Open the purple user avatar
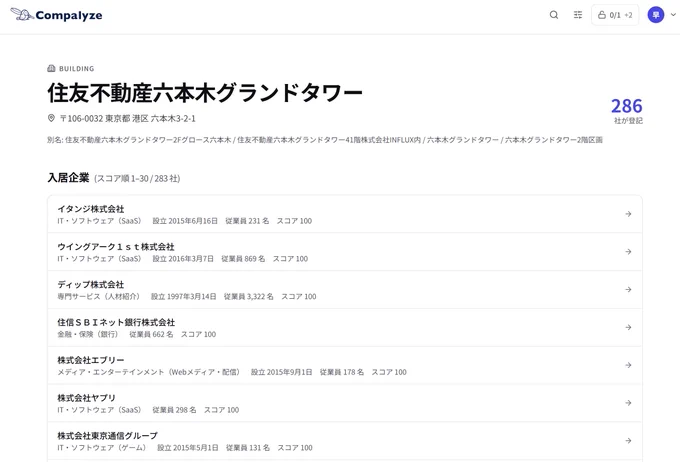 [656, 15]
